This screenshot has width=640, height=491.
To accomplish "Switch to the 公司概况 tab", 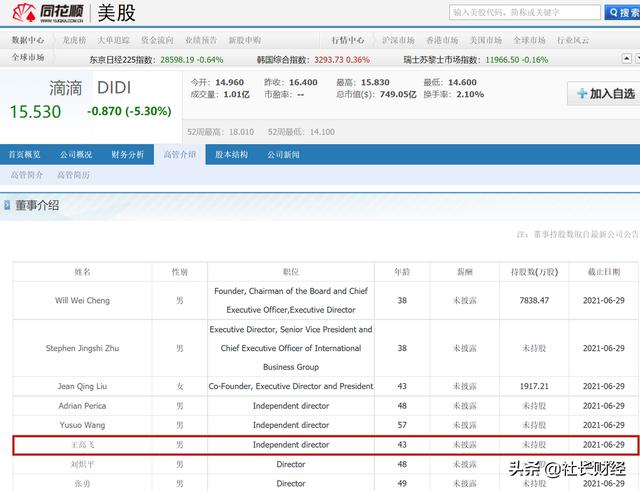I will point(76,155).
